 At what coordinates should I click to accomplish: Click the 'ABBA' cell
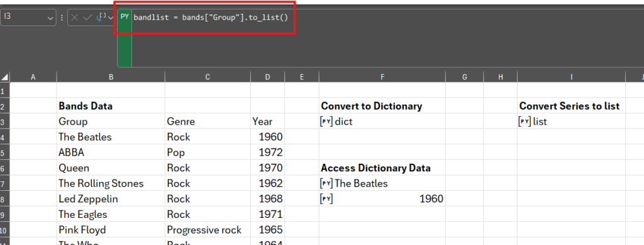pos(111,152)
